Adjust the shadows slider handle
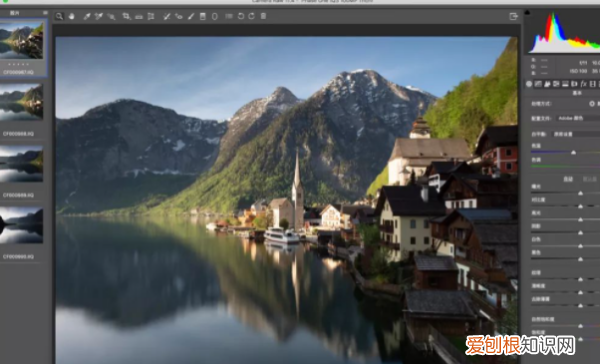The width and height of the screenshot is (600, 364). pos(580,233)
